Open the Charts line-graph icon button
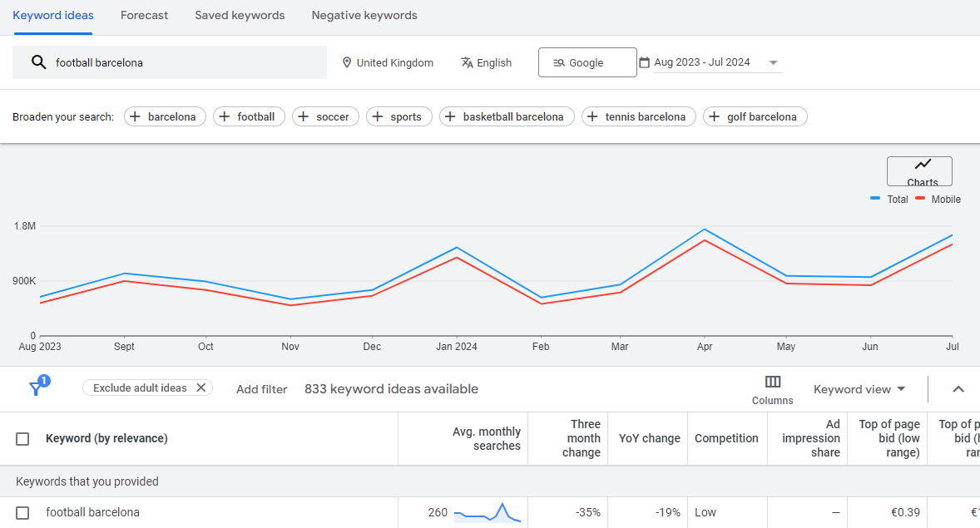The image size is (980, 528). [x=919, y=171]
